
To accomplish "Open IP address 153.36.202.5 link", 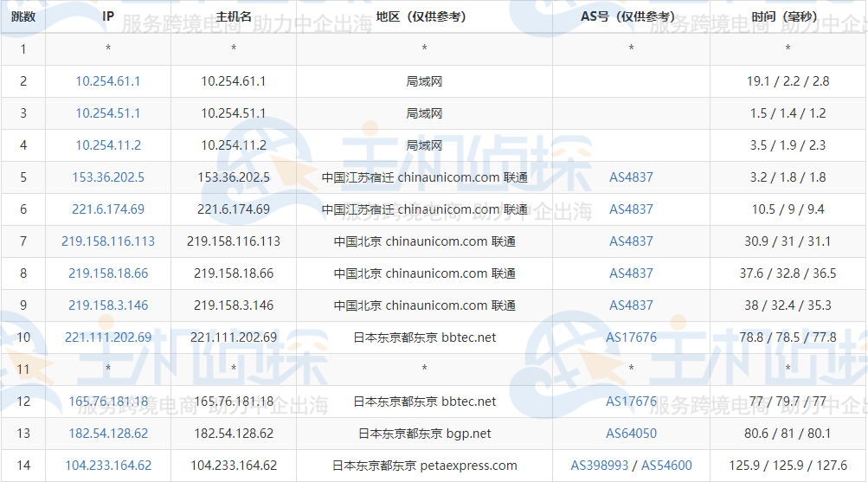I will click(108, 177).
